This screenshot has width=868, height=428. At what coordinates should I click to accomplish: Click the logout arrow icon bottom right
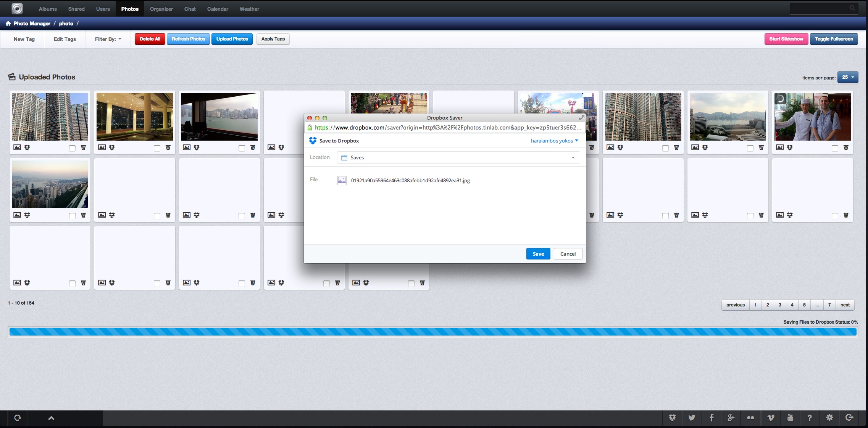849,418
